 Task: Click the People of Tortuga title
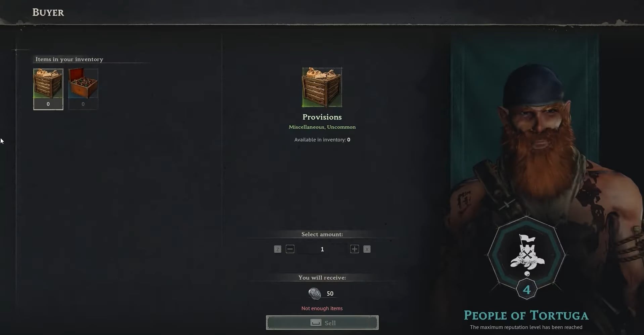tap(526, 315)
